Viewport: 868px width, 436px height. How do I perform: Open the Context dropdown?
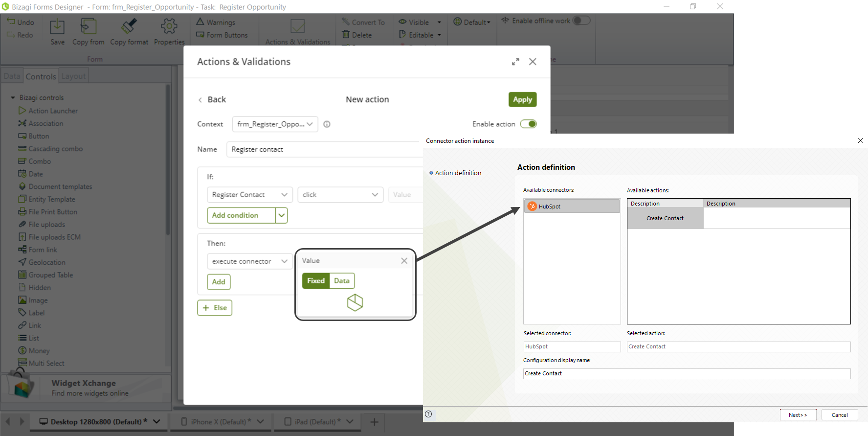(275, 124)
